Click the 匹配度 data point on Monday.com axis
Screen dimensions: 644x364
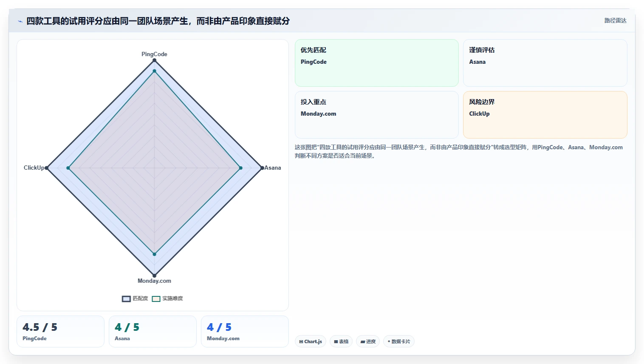[x=154, y=276]
